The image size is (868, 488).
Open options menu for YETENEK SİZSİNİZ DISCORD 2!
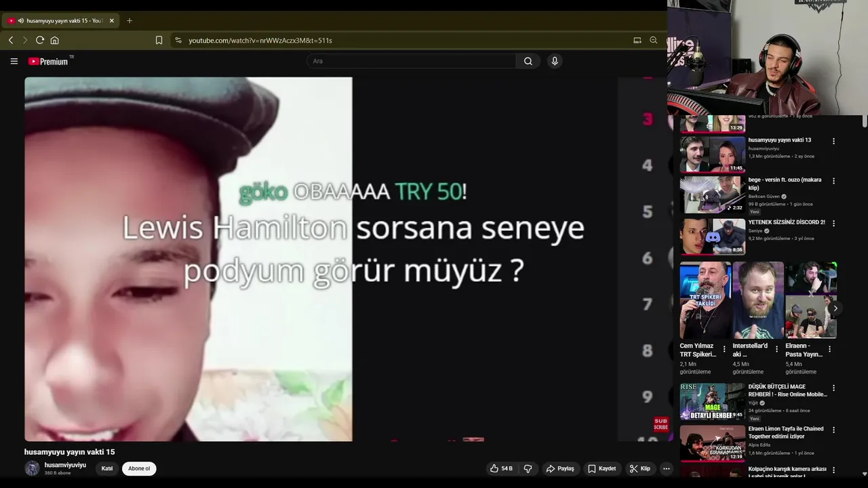click(x=834, y=223)
